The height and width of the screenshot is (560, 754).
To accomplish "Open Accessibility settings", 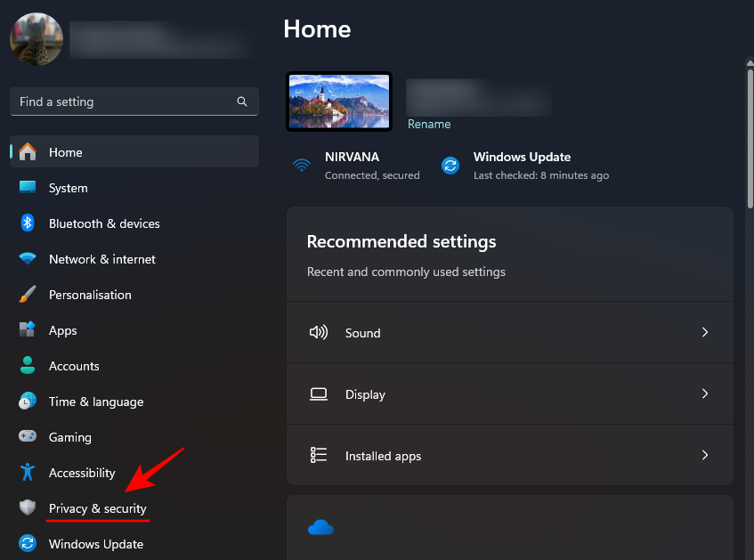I will 134,473.
